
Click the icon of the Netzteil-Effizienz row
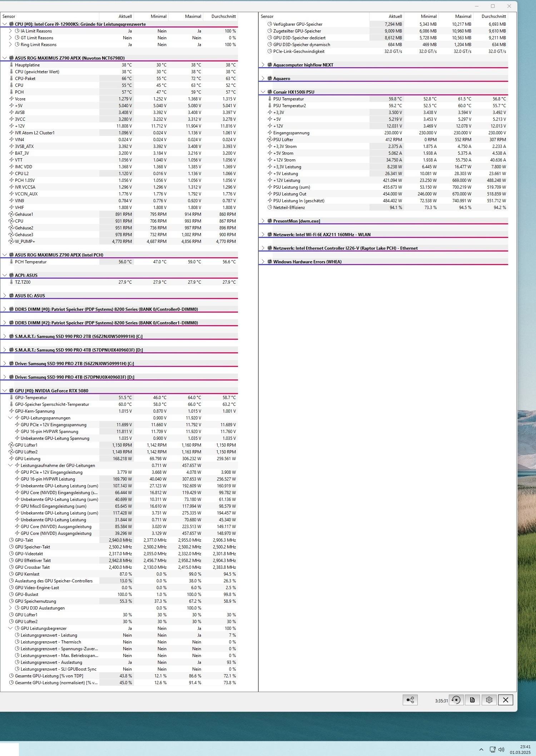[270, 207]
